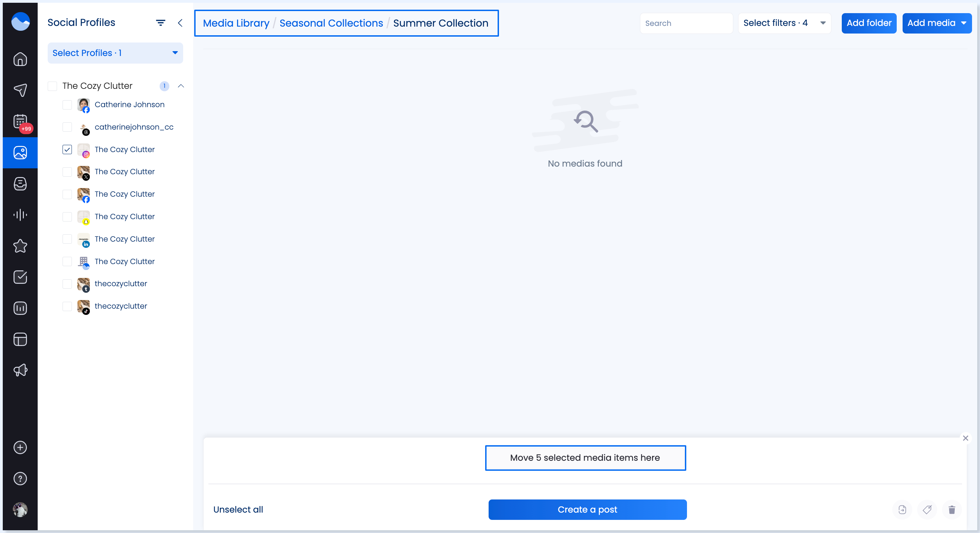This screenshot has width=980, height=533.
Task: Click the filter lines icon in Social Profiles
Action: 161,23
